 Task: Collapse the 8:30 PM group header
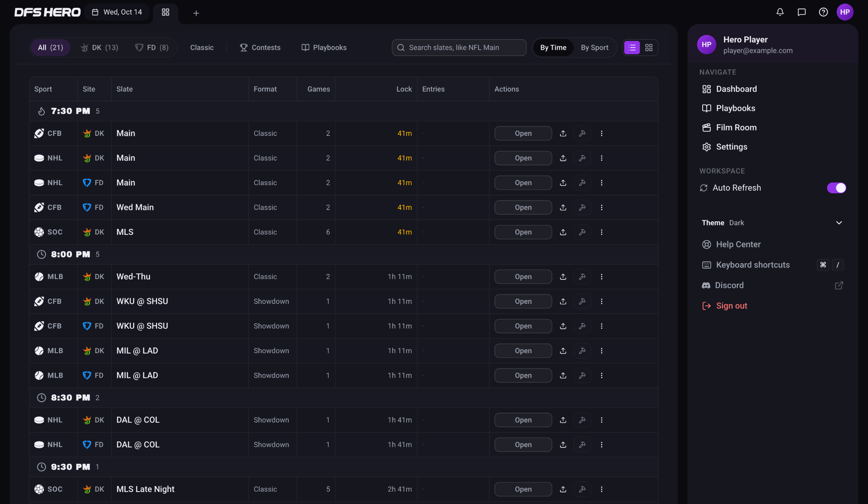point(344,398)
